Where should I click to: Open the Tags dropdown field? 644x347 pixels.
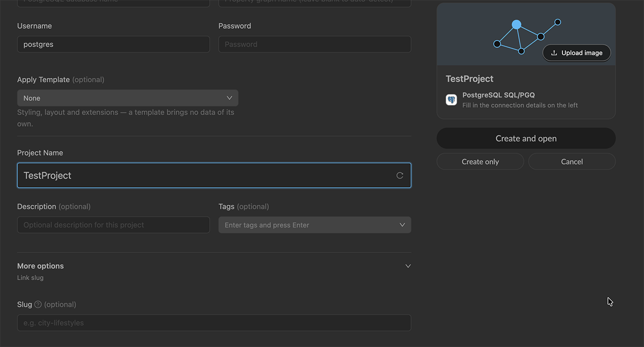315,225
